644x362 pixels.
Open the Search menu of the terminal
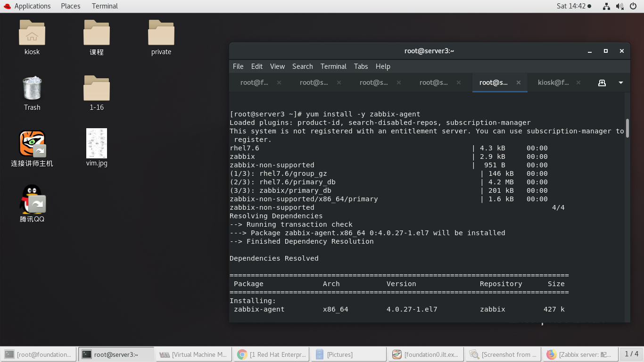pos(302,66)
